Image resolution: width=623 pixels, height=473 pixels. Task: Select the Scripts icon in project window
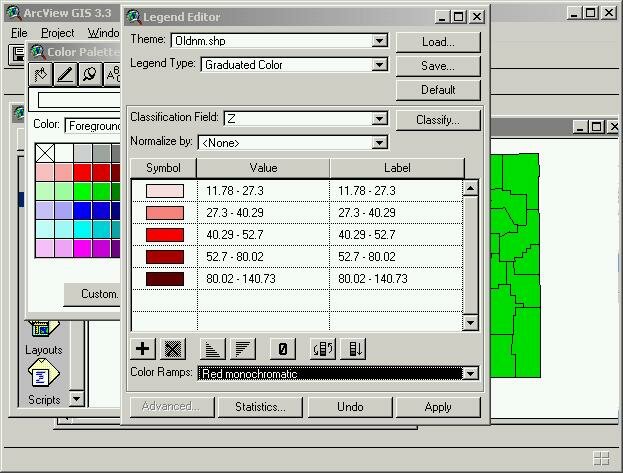(x=44, y=382)
